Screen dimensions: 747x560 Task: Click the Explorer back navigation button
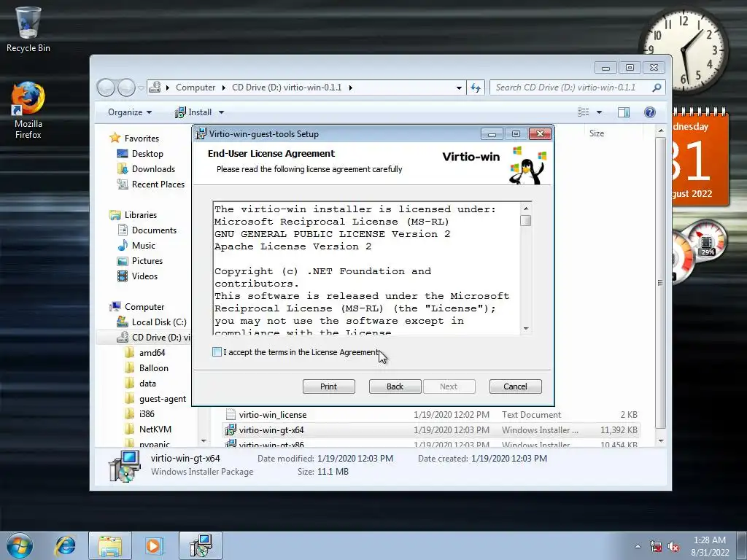106,87
